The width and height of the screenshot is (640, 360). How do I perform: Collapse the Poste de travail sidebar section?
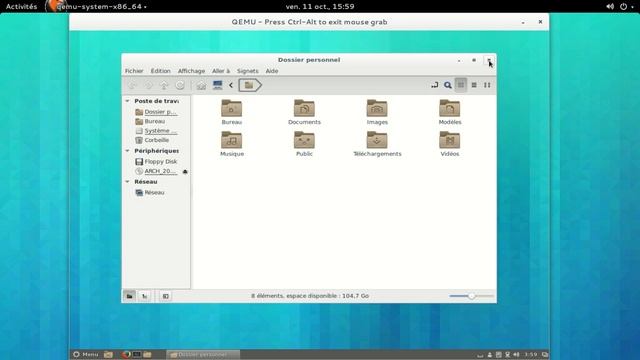127,101
